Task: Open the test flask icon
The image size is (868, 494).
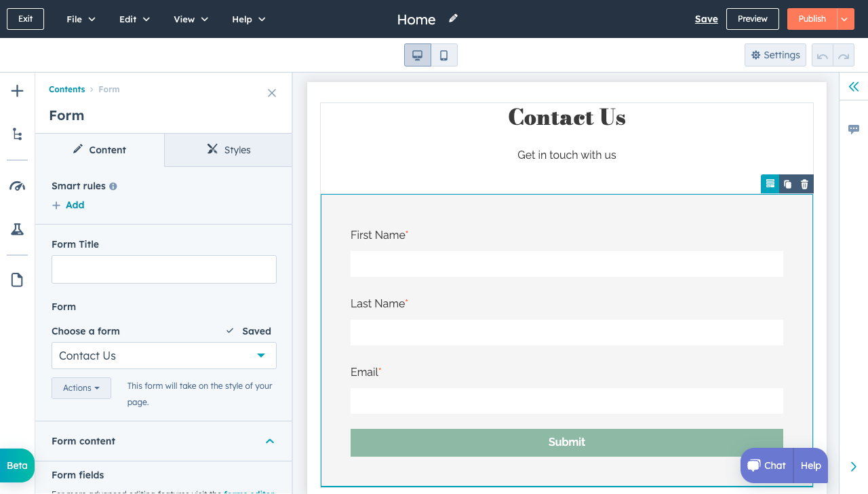Action: tap(18, 229)
